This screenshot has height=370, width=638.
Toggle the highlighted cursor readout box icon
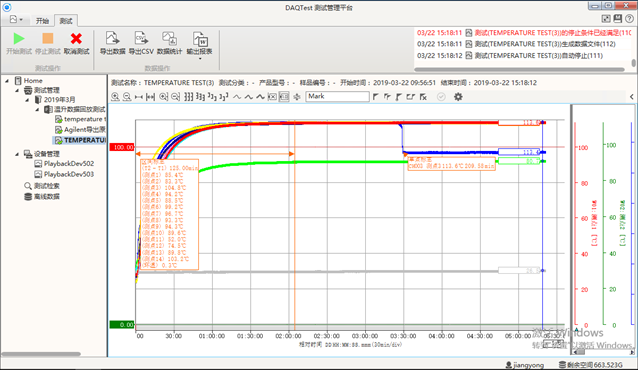pyautogui.click(x=284, y=96)
